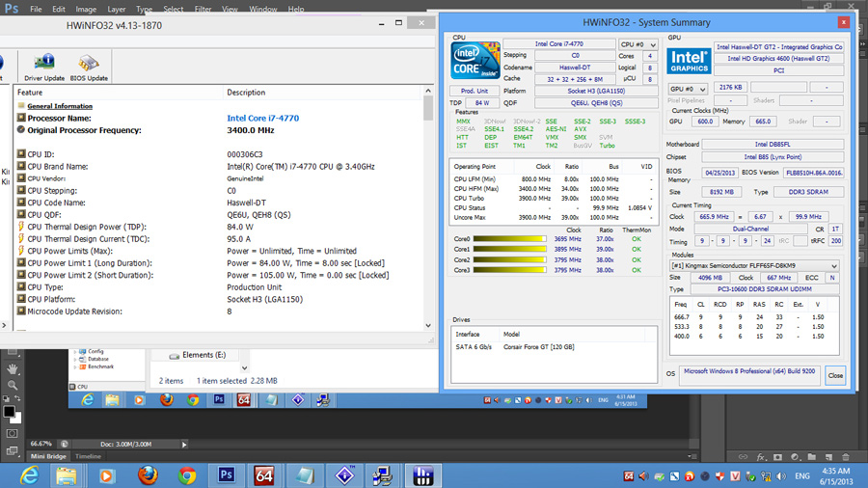Open Photoshop Layer menu
The image size is (868, 488).
117,9
